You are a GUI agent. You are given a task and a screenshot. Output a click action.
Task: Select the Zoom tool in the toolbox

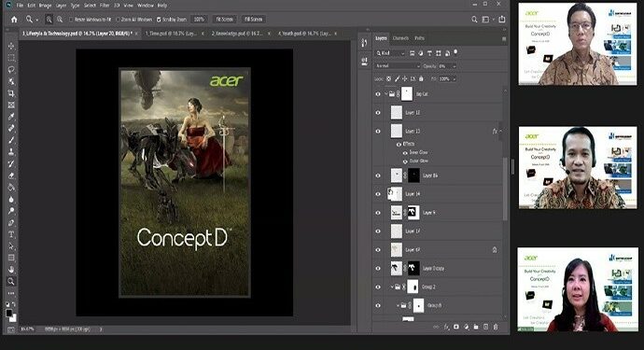(x=11, y=281)
